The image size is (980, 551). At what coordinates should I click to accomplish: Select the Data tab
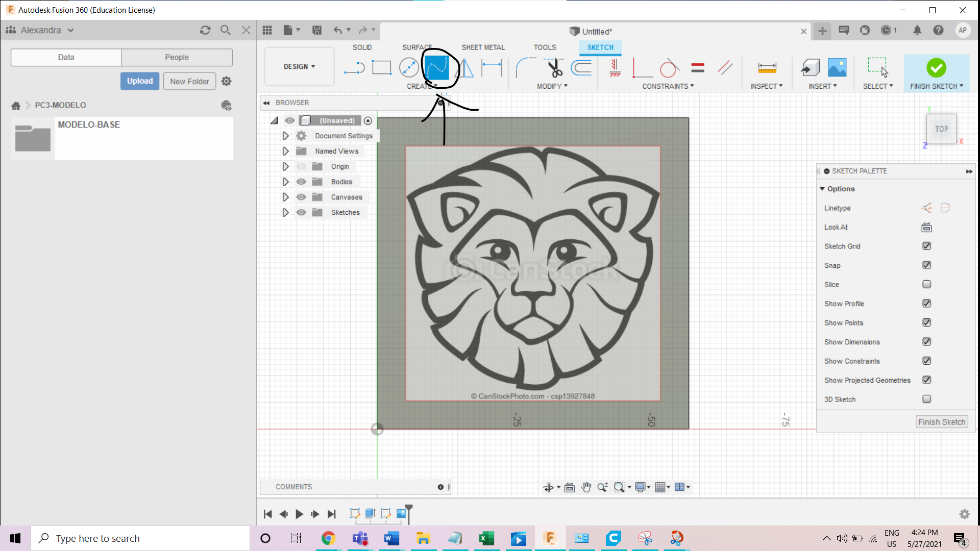click(66, 57)
